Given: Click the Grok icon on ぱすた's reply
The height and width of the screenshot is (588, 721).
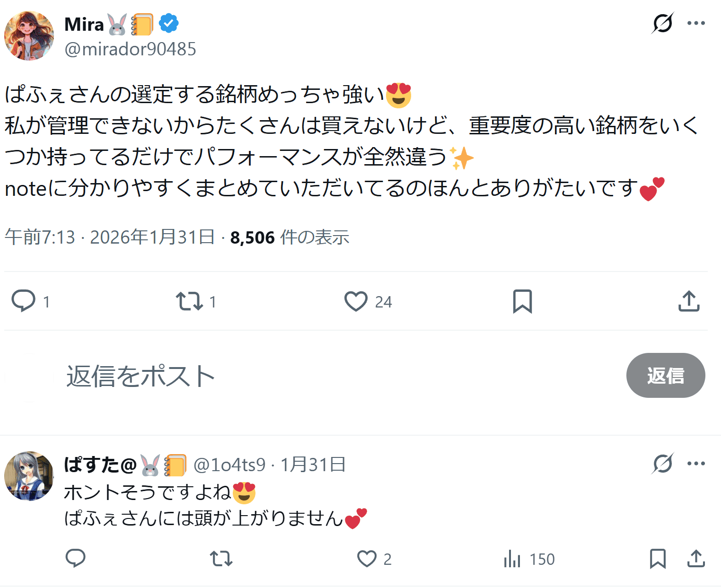Looking at the screenshot, I should point(662,464).
